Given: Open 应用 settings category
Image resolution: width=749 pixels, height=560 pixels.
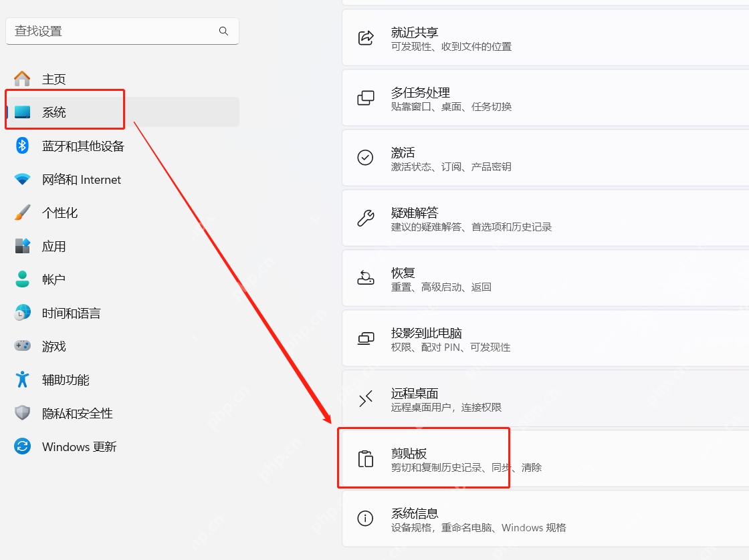Looking at the screenshot, I should click(54, 247).
